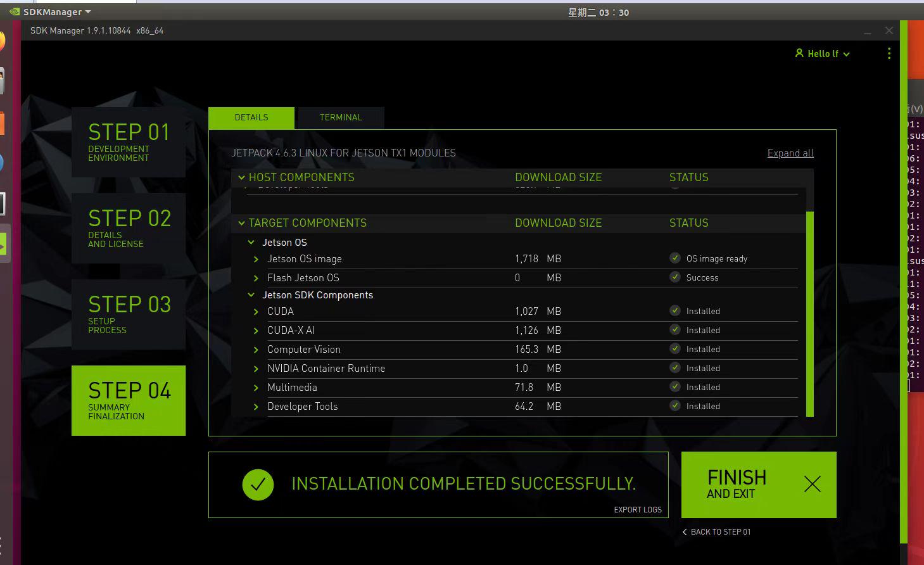Click status check icon for Flash Jetson OS
This screenshot has width=924, height=565.
[x=675, y=277]
